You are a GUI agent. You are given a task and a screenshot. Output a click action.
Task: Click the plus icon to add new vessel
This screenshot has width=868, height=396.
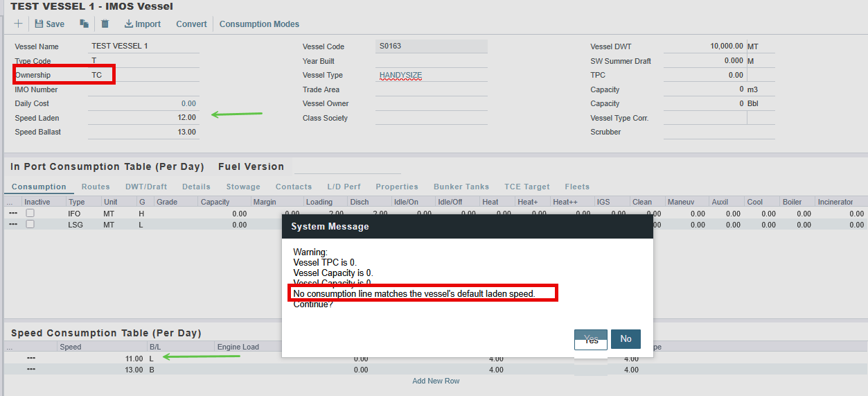coord(18,24)
